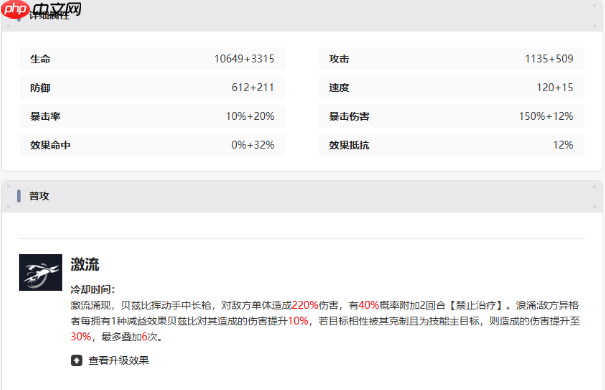Click the 冷却时间 label

[93, 289]
